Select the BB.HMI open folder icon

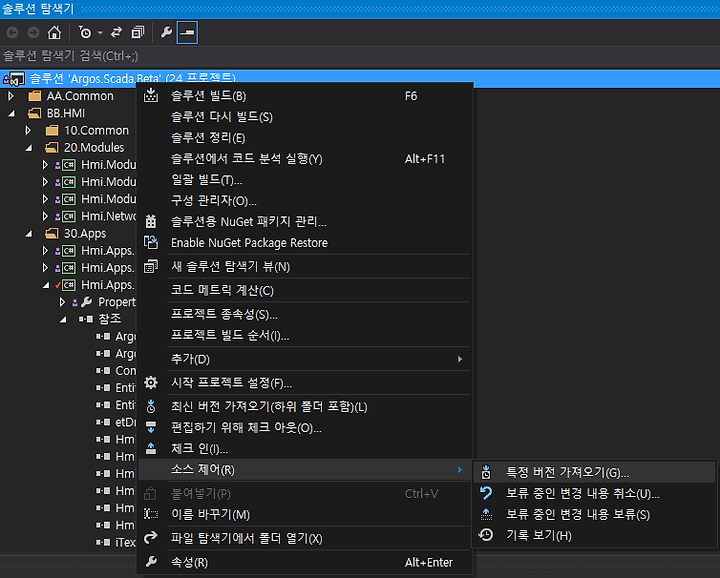pos(35,113)
